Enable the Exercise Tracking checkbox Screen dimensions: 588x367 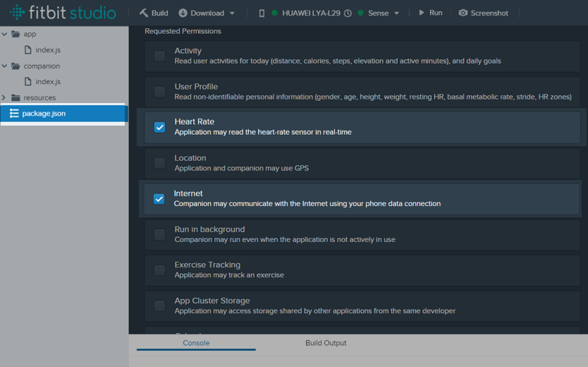point(160,270)
